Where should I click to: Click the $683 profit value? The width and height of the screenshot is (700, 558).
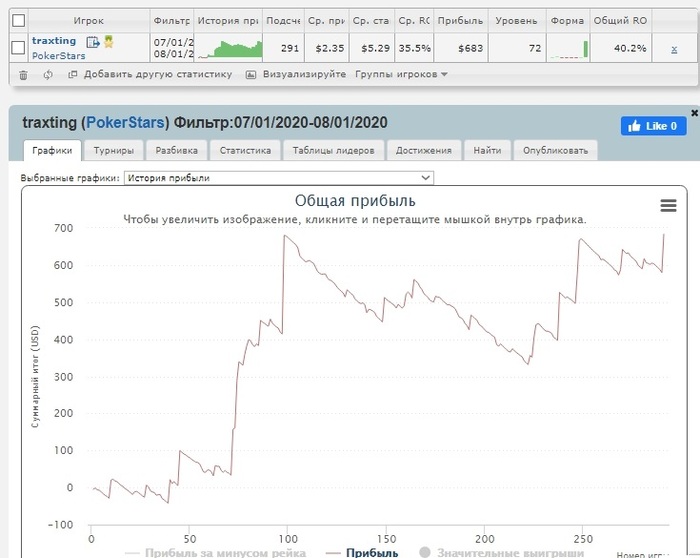471,48
